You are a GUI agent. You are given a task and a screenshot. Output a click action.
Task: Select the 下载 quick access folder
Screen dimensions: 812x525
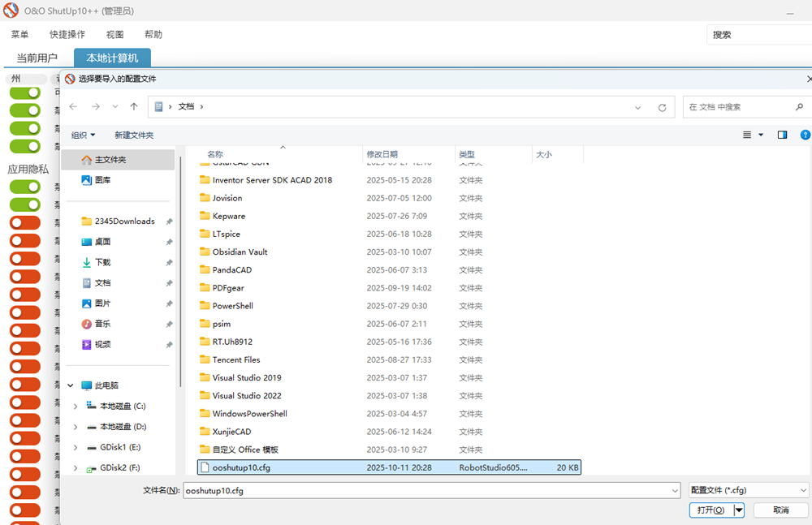point(102,262)
